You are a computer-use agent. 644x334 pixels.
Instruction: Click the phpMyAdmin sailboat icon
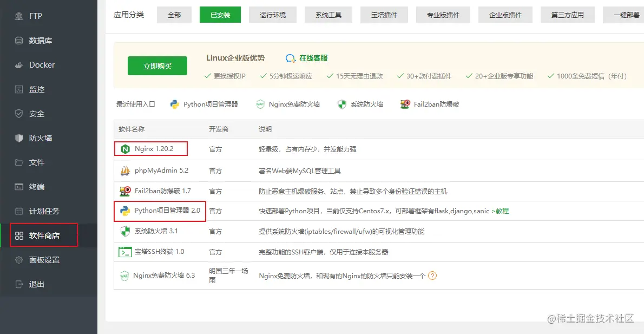tap(125, 171)
